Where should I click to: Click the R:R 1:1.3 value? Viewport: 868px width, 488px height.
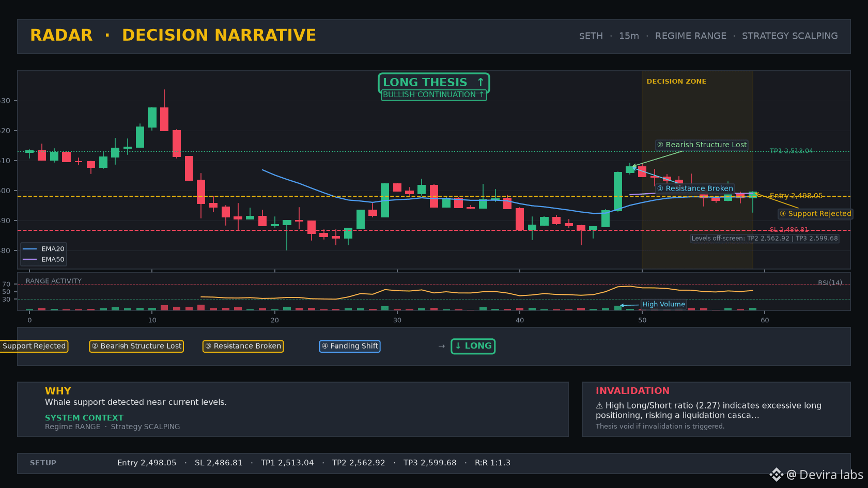(492, 463)
